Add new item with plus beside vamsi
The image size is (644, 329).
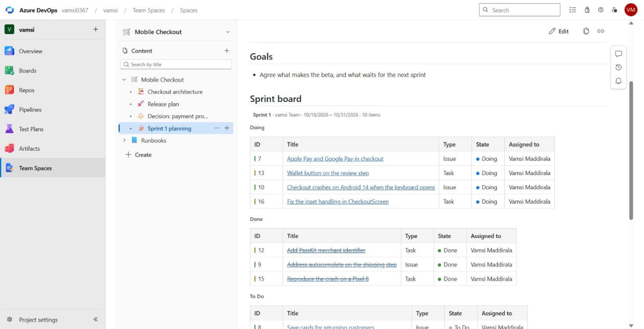pos(96,29)
